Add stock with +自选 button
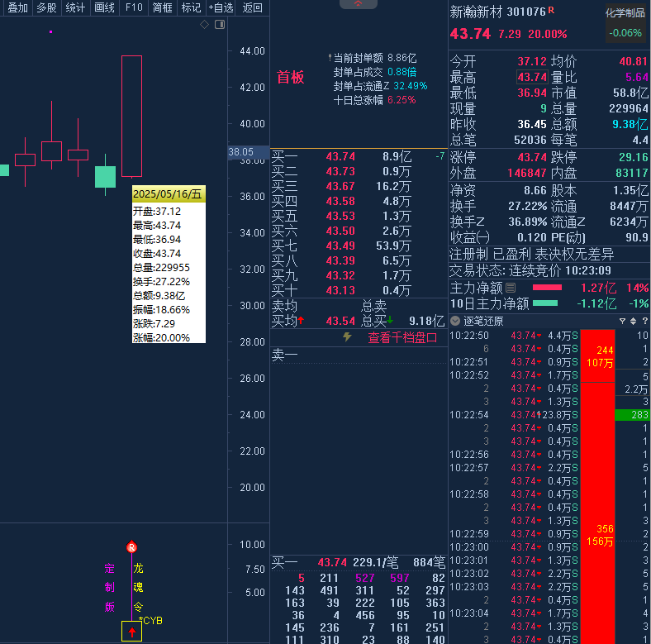The width and height of the screenshot is (651, 644). (221, 7)
